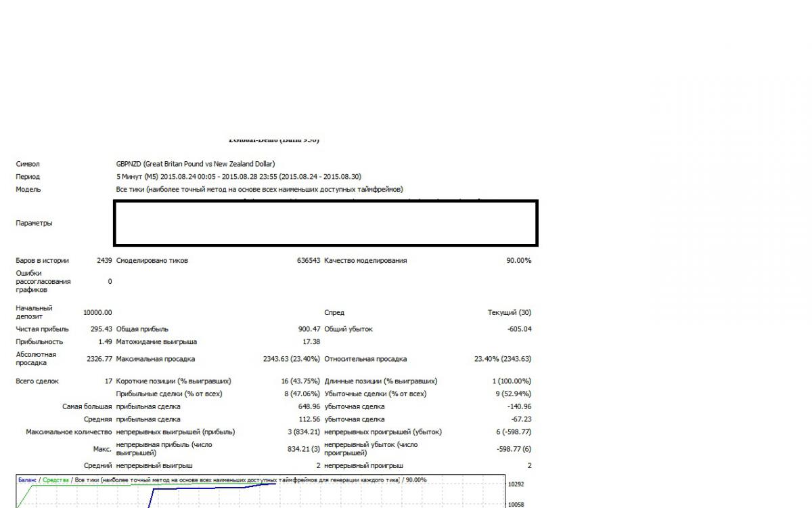The image size is (812, 508).
Task: Select the value '2343.63 (23.40%)'
Action: click(x=292, y=359)
